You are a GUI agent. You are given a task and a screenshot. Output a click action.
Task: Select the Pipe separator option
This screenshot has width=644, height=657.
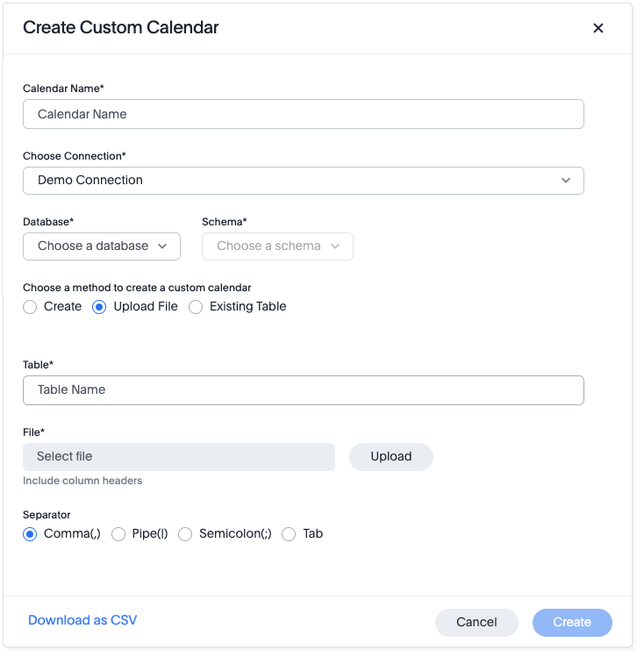[118, 534]
